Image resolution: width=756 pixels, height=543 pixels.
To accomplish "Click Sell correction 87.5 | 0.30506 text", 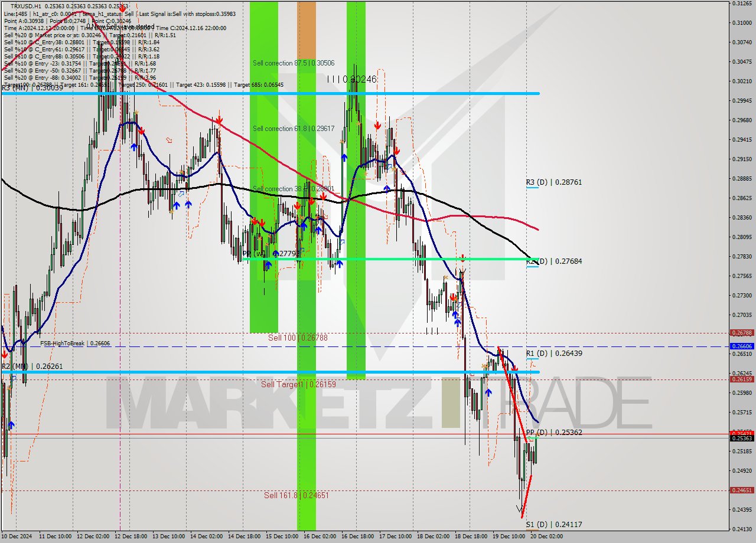I will (294, 63).
